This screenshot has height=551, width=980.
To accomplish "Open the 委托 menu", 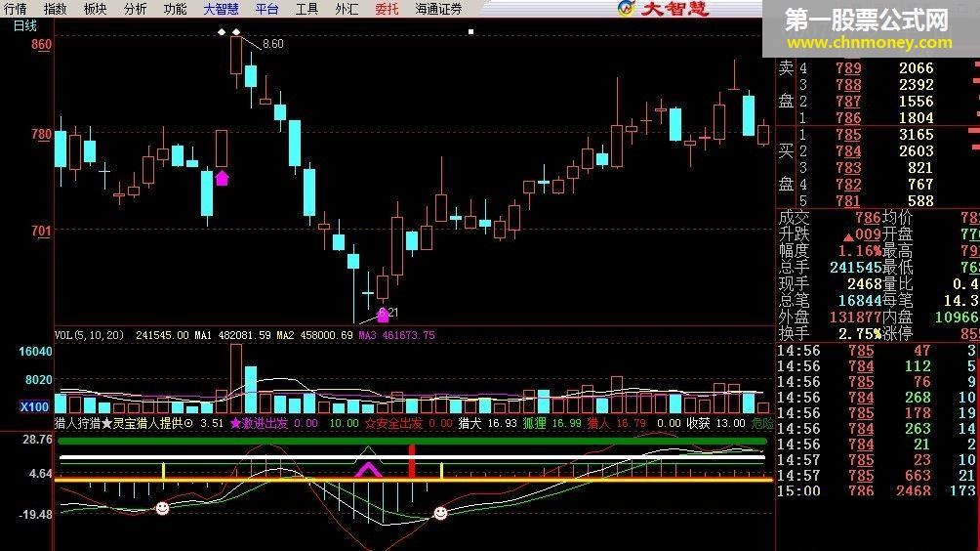I will pos(387,9).
